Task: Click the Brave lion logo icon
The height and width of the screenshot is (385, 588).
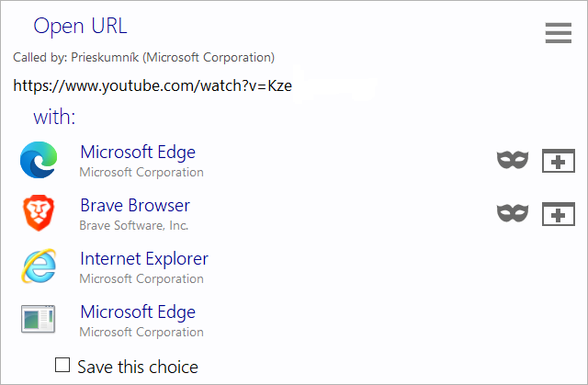Action: coord(39,213)
